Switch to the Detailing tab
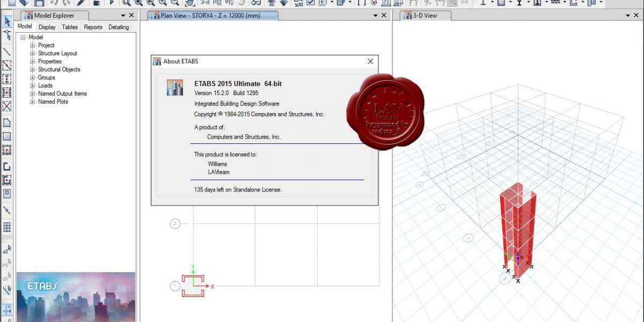The height and width of the screenshot is (322, 644). point(119,27)
